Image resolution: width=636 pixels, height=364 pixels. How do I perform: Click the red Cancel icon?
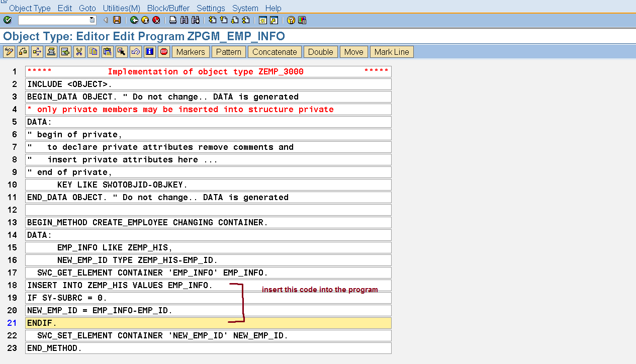coord(156,20)
